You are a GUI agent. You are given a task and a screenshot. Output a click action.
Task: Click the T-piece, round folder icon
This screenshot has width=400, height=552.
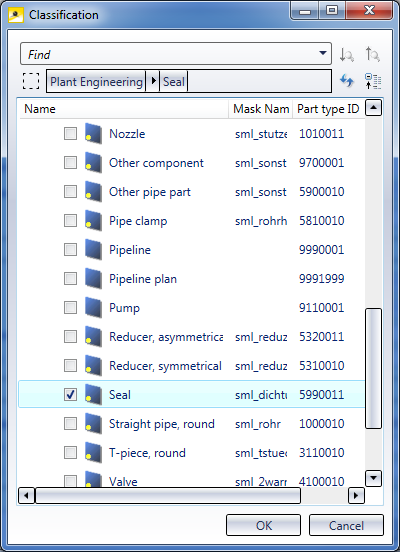click(x=93, y=453)
